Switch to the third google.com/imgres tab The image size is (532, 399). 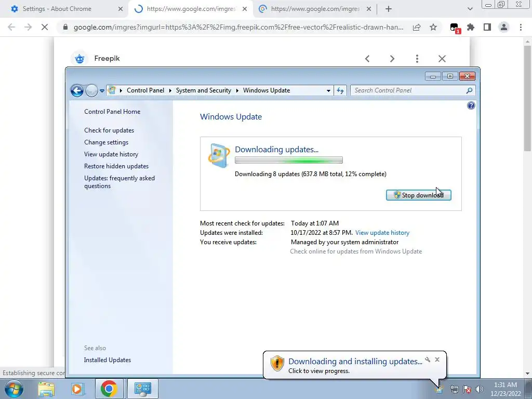click(315, 9)
